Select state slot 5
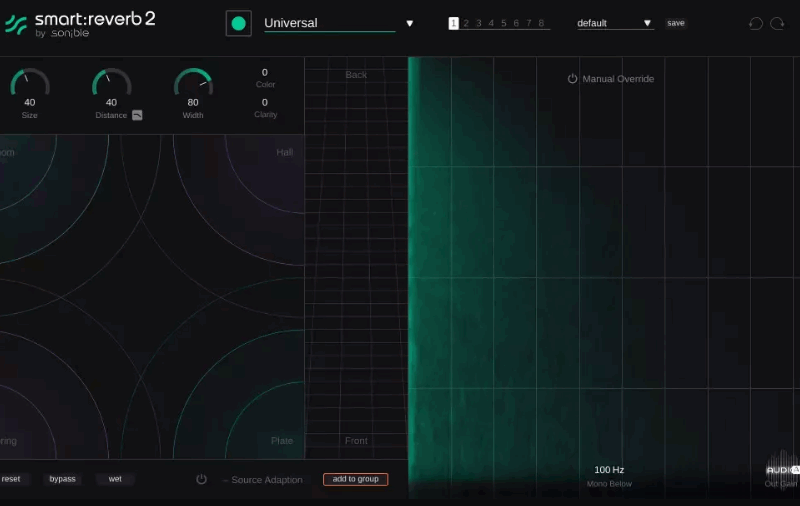The image size is (800, 506). (x=504, y=23)
